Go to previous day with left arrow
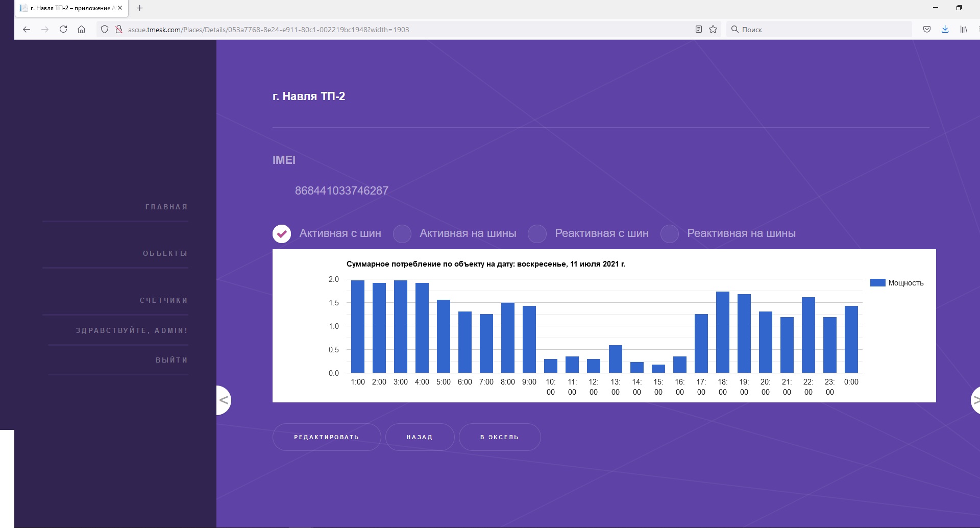Screen dimensions: 980x528 coord(224,400)
